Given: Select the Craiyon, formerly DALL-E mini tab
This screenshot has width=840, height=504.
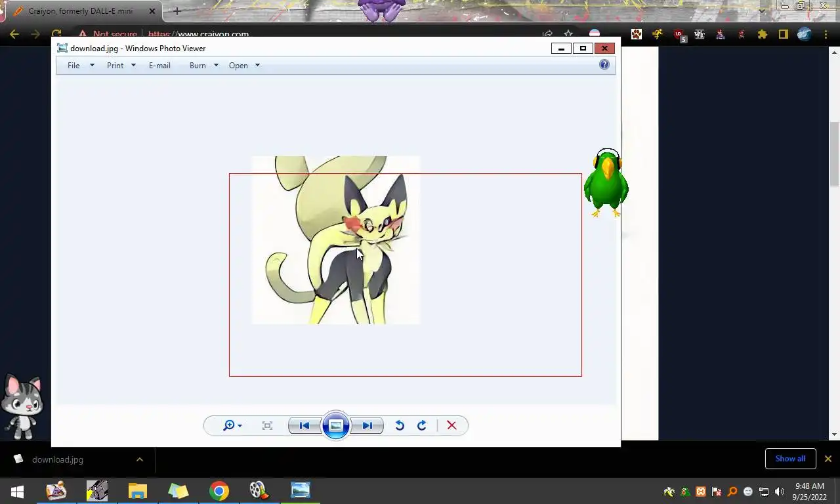Looking at the screenshot, I should 81,11.
